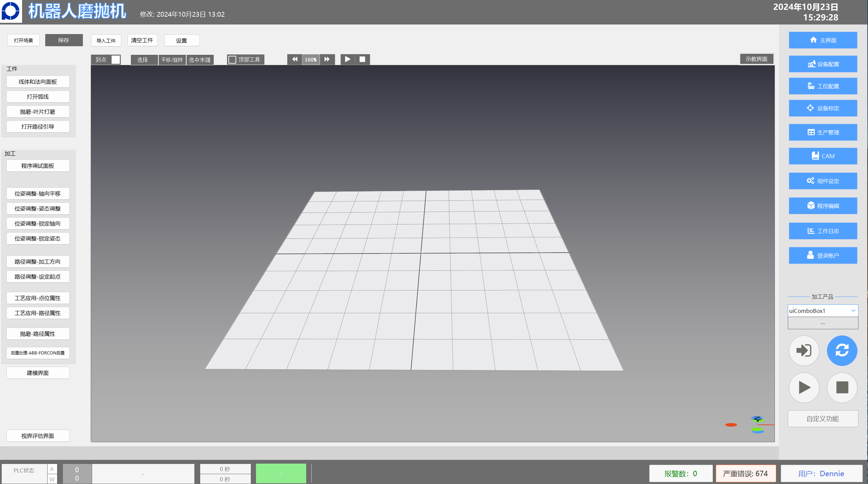This screenshot has height=484, width=868.
Task: Click 路径调整-加工方向
Action: point(38,262)
